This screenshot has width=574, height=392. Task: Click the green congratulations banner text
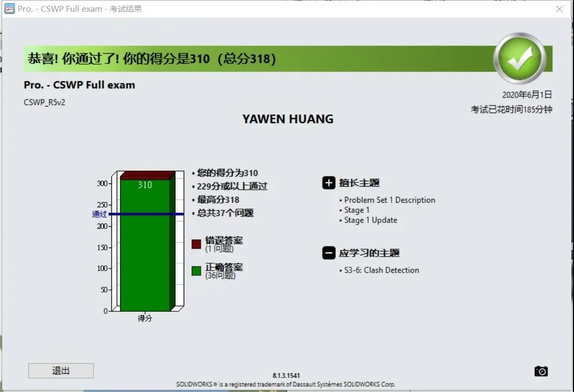click(152, 59)
